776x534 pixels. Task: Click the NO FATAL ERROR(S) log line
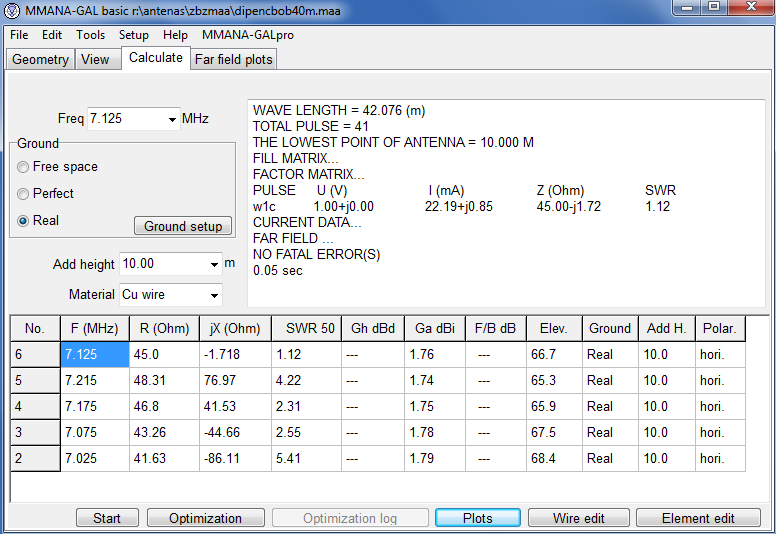pyautogui.click(x=316, y=255)
